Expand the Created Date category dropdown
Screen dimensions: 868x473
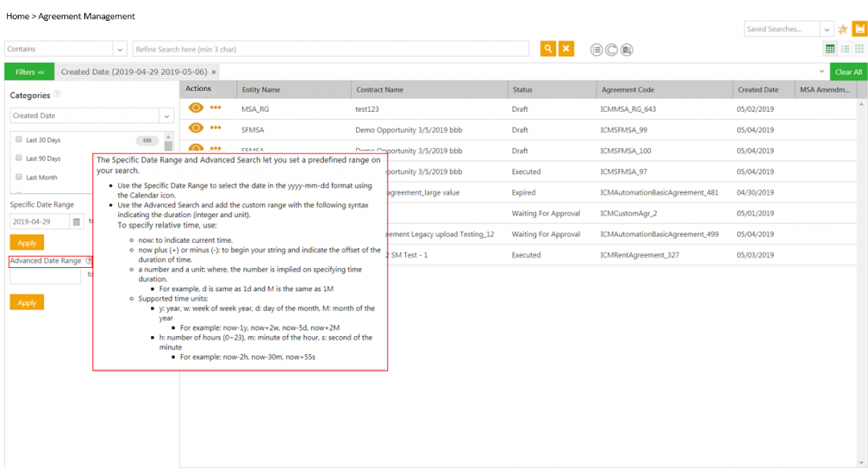(166, 116)
